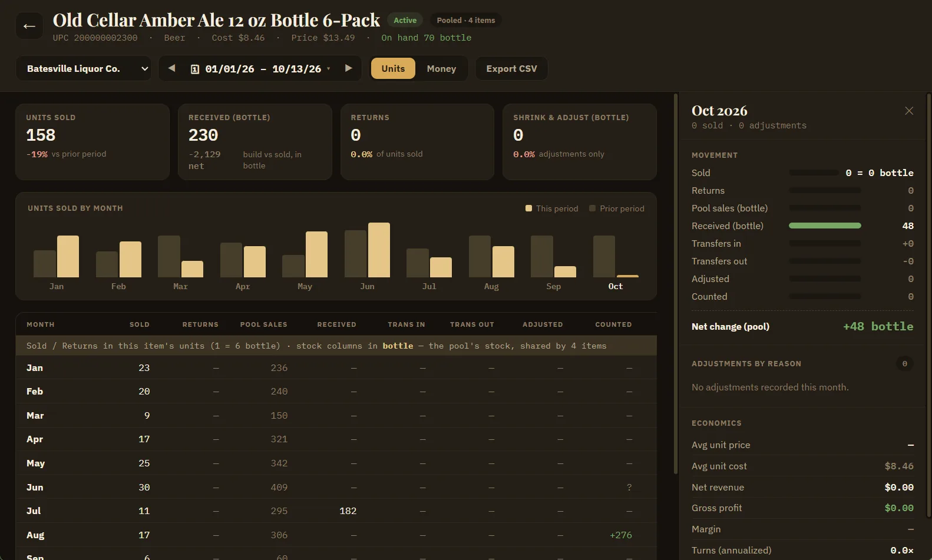Screen dimensions: 932x560
Task: Close the Oct 2026 detail panel
Action: point(909,111)
